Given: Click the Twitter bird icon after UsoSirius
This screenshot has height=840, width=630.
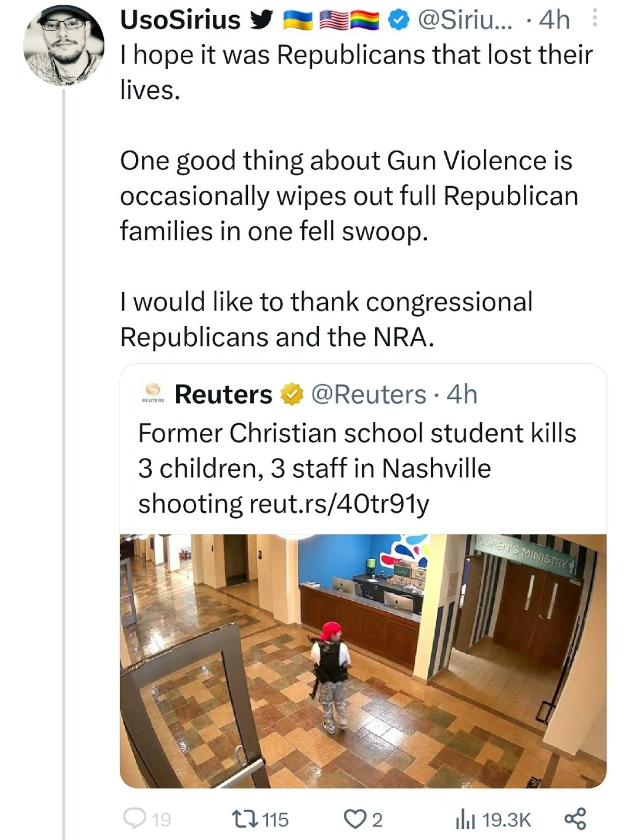Looking at the screenshot, I should 261,20.
